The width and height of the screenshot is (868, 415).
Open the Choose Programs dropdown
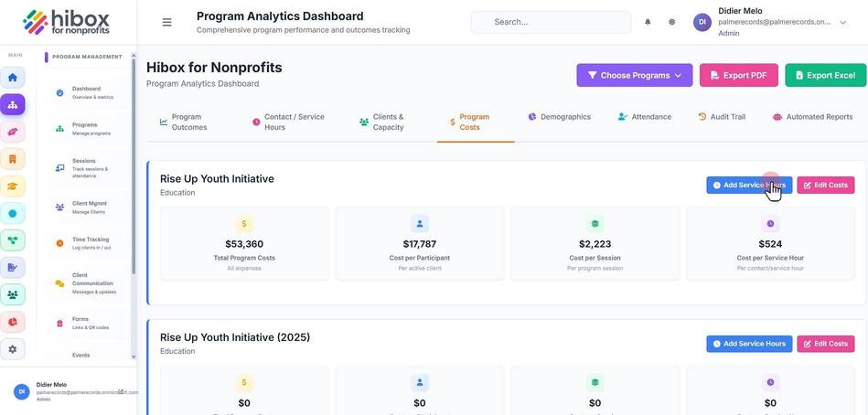pos(635,75)
